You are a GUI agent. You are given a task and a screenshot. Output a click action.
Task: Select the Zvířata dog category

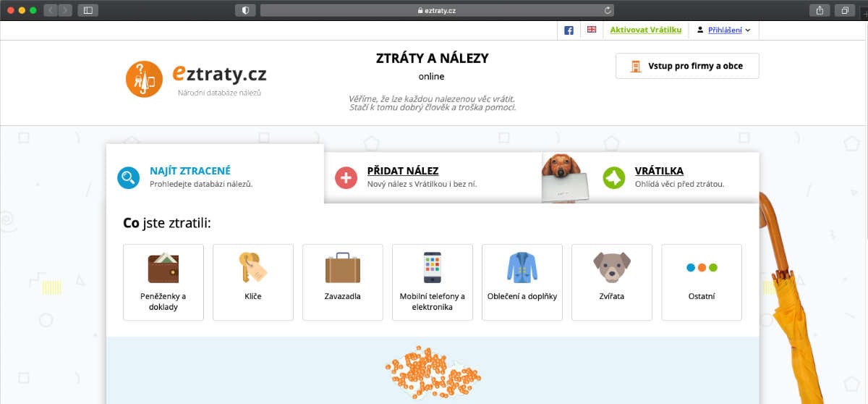click(612, 282)
